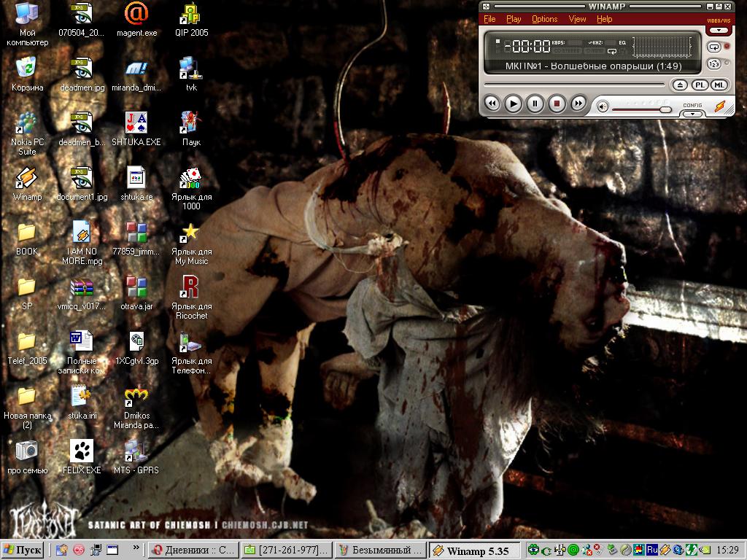Select the Ярлык для Ricochet shortcut

tap(192, 297)
